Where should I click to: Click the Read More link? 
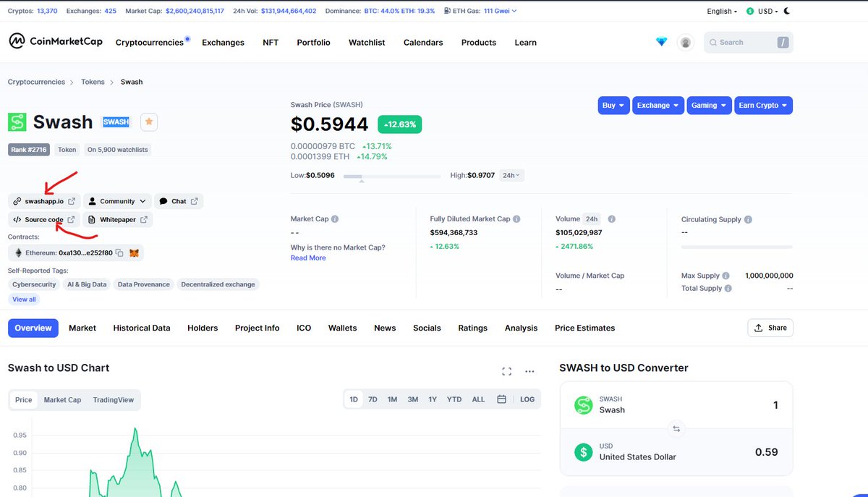308,258
